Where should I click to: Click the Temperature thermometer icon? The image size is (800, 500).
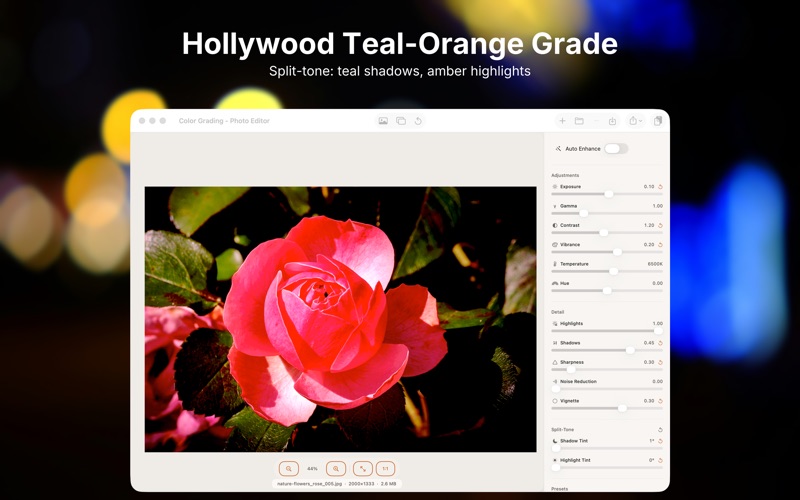coord(555,264)
